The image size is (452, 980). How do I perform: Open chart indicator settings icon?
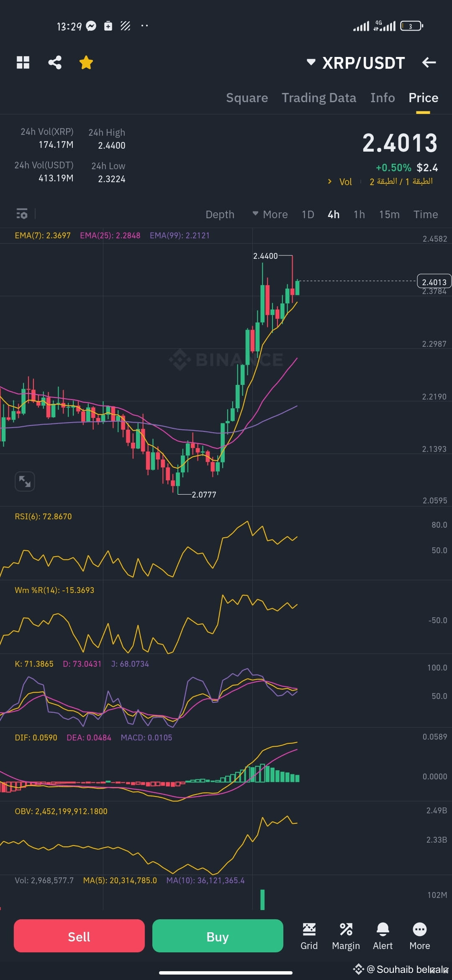click(x=22, y=214)
